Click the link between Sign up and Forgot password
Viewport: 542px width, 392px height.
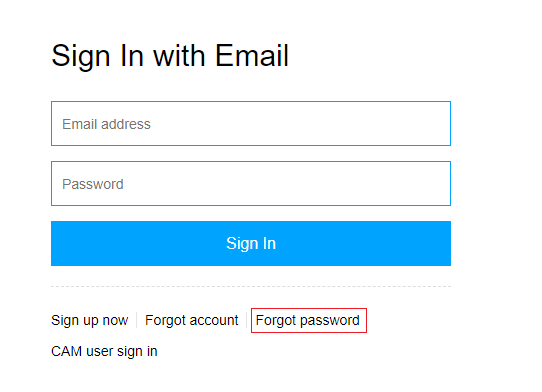click(x=191, y=320)
